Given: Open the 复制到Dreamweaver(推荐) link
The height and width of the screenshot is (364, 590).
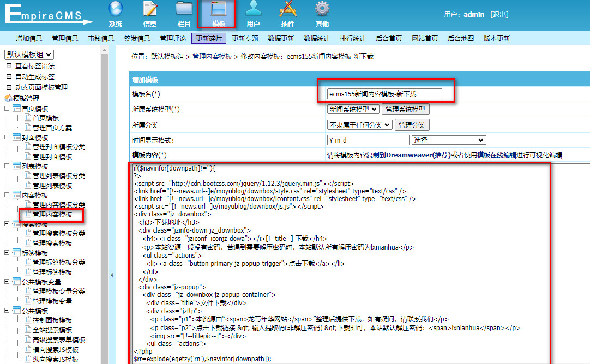Looking at the screenshot, I should (x=408, y=155).
